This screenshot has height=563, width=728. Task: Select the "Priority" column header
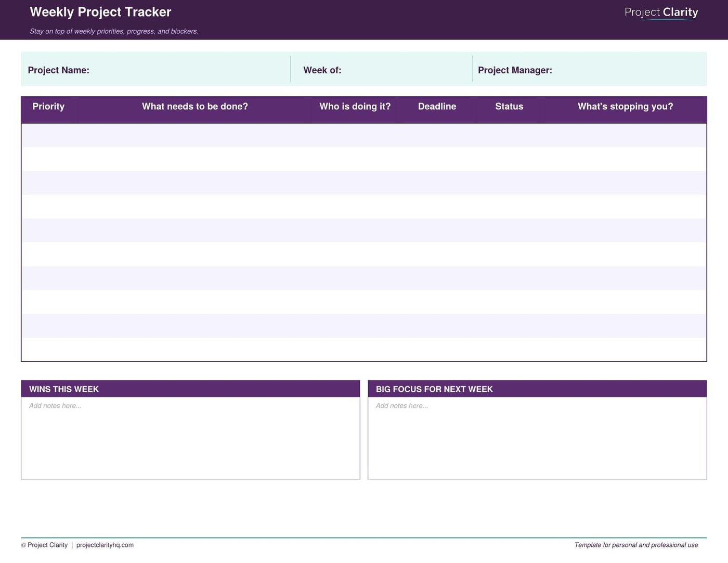48,107
